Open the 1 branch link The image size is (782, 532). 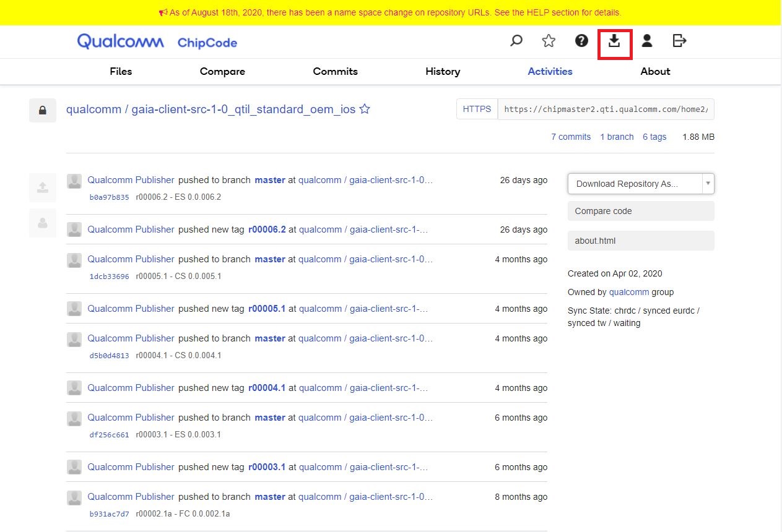pos(617,137)
